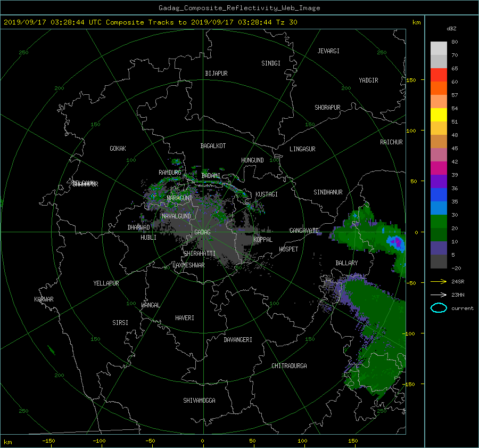Click the LINGASUR label
The height and width of the screenshot is (448, 479).
pyautogui.click(x=302, y=149)
